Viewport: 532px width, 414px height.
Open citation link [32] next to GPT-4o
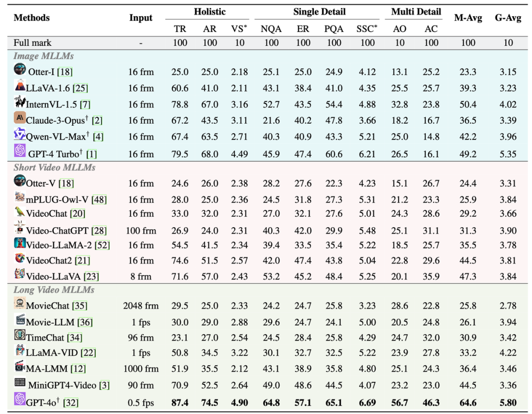click(x=70, y=403)
